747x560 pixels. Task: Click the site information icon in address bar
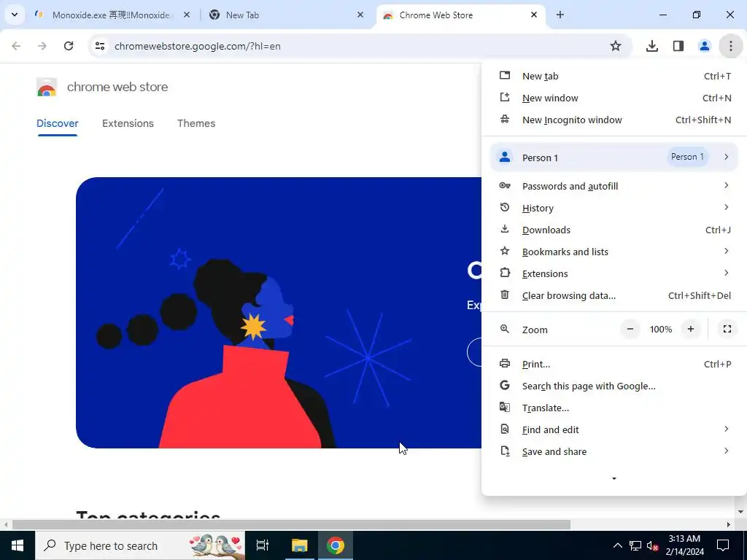click(99, 46)
